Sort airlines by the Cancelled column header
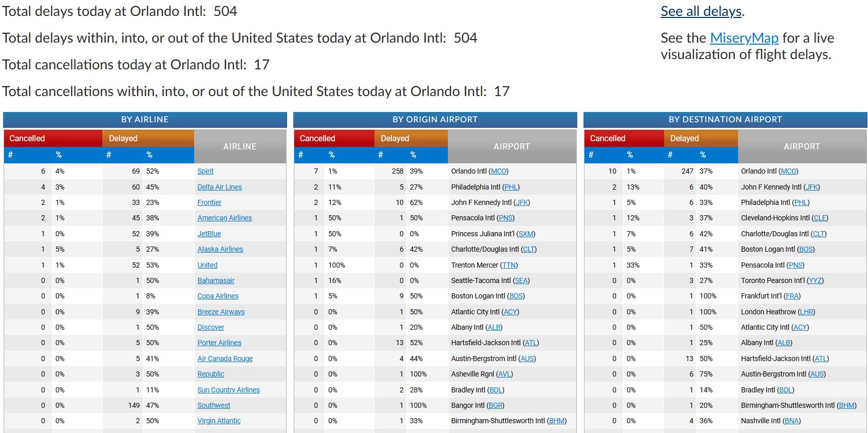This screenshot has height=433, width=868. tap(27, 138)
